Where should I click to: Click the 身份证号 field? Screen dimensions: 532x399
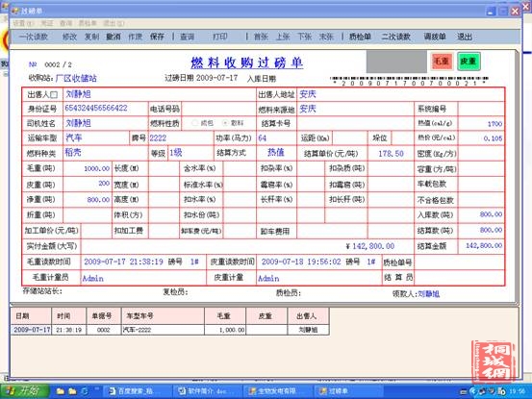pos(106,109)
